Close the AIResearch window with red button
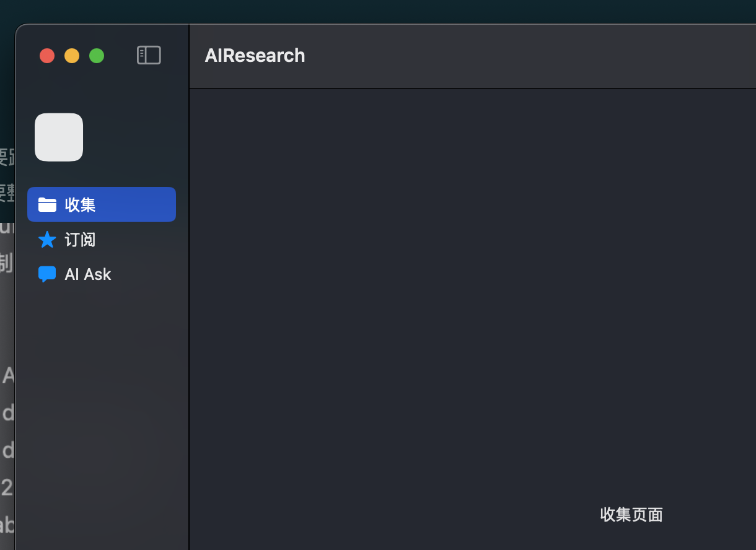The height and width of the screenshot is (550, 756). [47, 56]
